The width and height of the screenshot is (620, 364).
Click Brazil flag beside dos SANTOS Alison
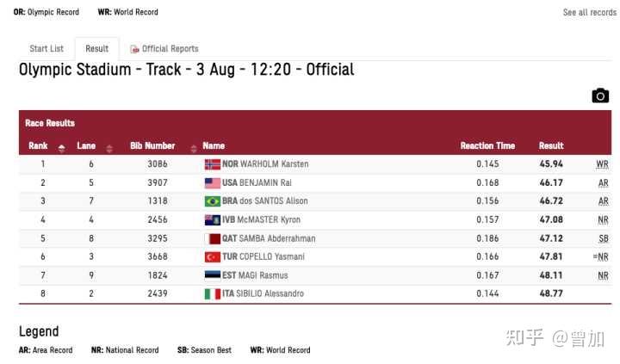(x=213, y=201)
